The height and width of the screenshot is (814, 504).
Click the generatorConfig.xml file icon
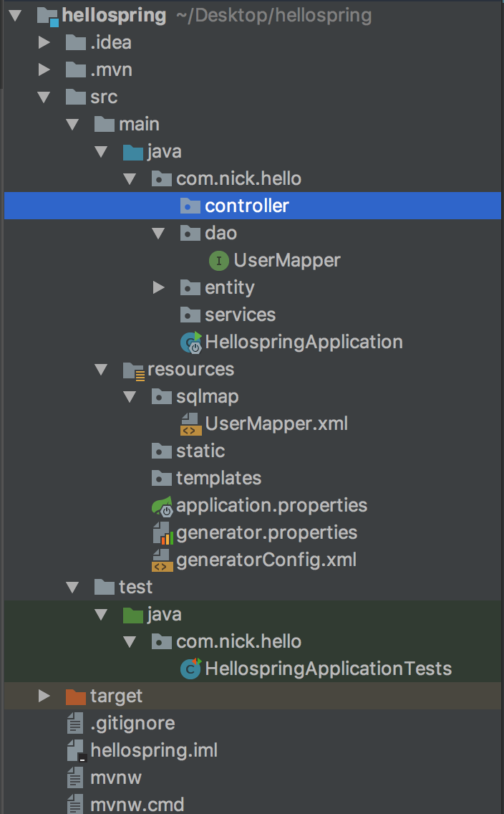click(163, 560)
